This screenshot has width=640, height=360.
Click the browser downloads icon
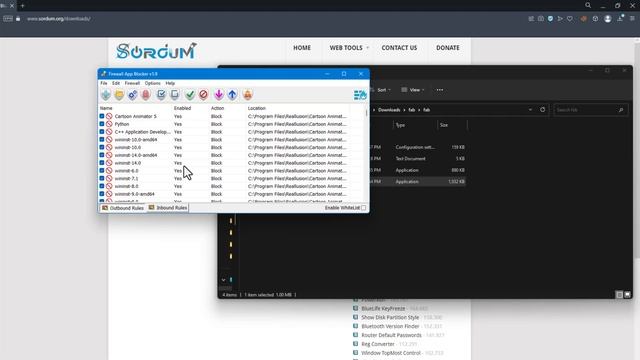(x=620, y=18)
